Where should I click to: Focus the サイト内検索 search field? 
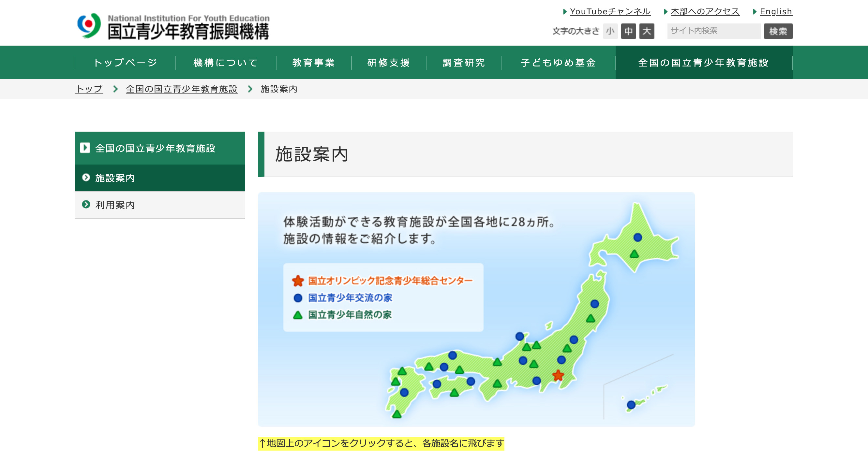[714, 31]
